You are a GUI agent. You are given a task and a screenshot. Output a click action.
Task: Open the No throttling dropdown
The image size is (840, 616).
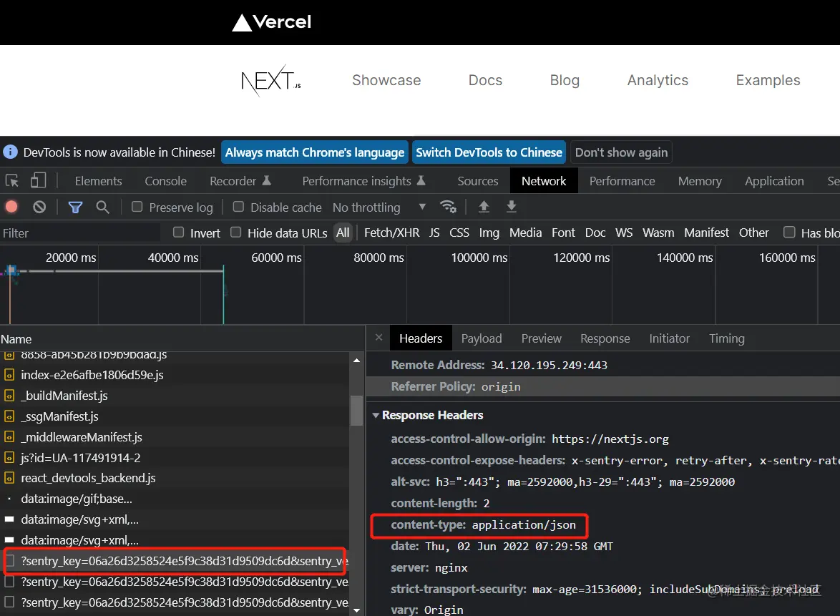pyautogui.click(x=379, y=207)
